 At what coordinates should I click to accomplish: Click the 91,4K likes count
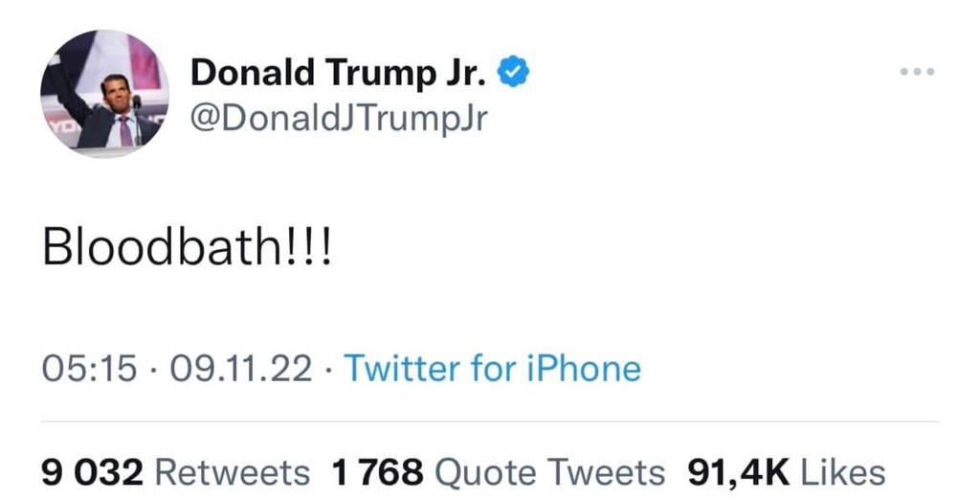click(x=738, y=471)
